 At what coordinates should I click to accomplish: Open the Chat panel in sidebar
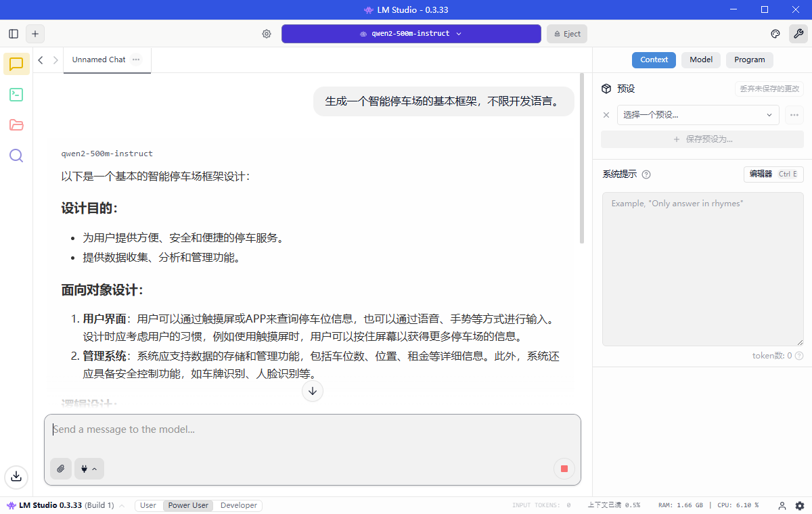tap(16, 64)
